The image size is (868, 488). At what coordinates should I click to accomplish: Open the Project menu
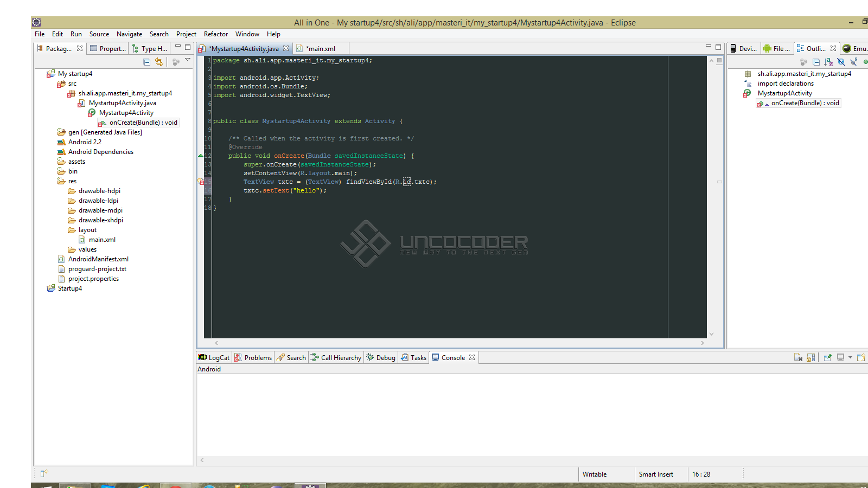pyautogui.click(x=186, y=34)
